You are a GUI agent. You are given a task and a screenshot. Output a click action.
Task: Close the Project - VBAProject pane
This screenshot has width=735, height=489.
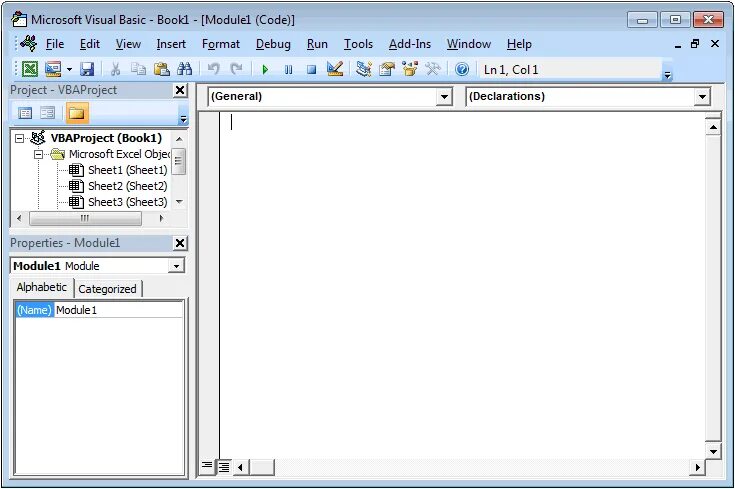click(180, 90)
